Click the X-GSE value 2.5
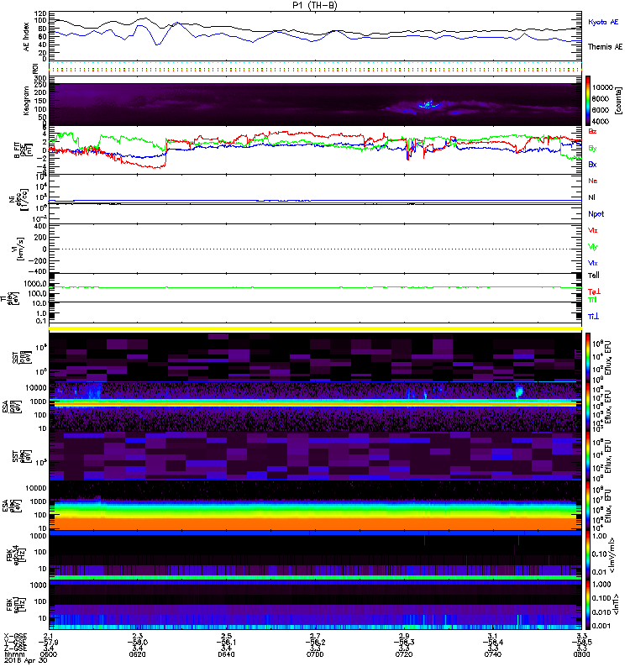This screenshot has width=630, height=672. point(226,636)
